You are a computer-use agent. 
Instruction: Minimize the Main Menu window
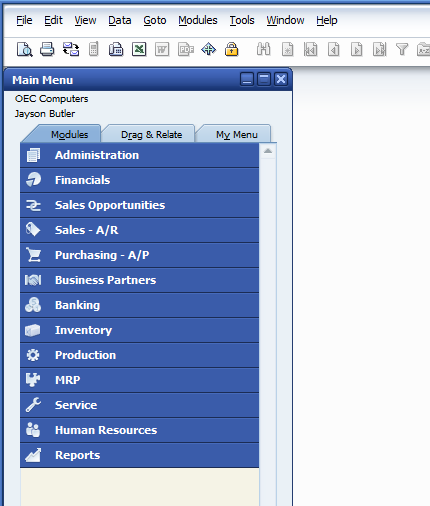click(x=247, y=79)
